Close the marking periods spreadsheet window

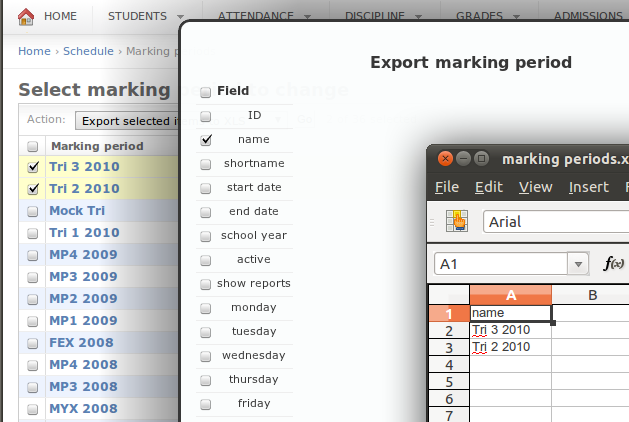pyautogui.click(x=443, y=158)
